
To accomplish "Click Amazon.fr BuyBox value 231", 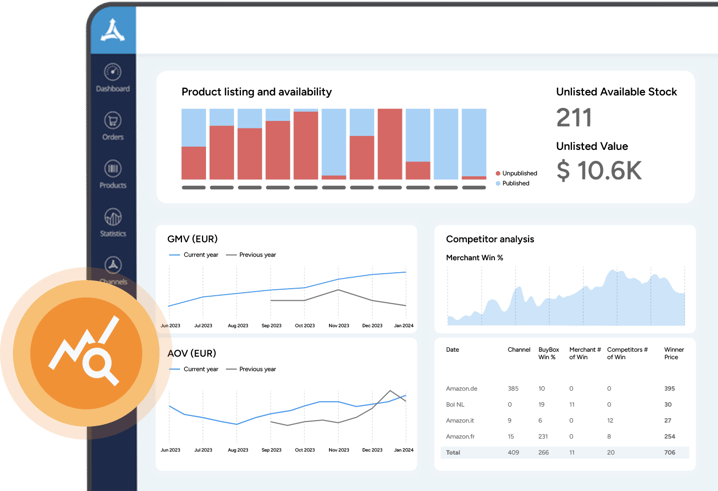I will tap(543, 436).
